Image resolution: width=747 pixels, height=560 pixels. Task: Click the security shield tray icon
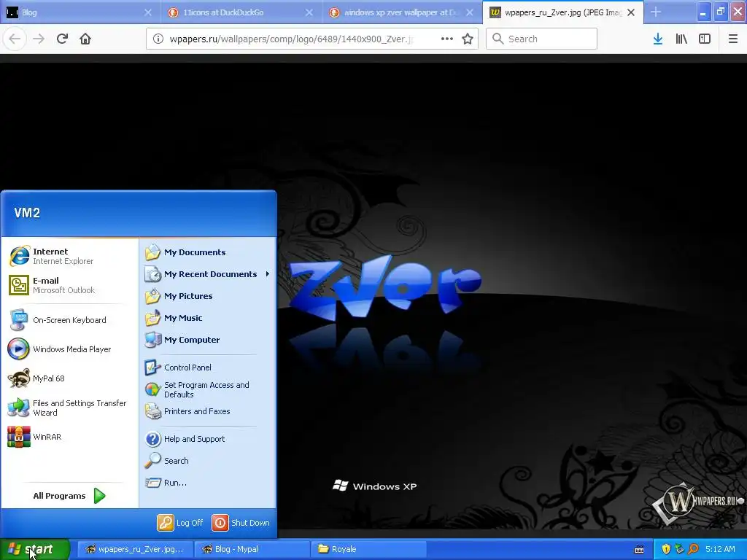666,549
